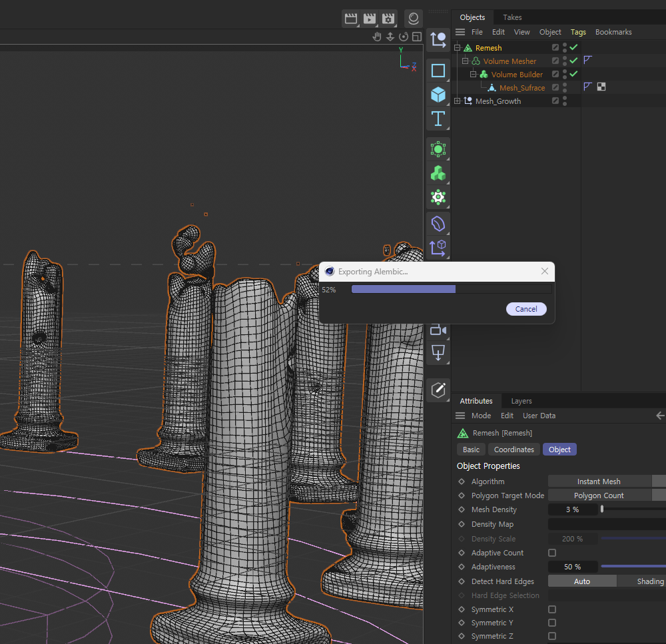
Task: Toggle the layer icon on the Mesh_Growth row
Action: [555, 101]
